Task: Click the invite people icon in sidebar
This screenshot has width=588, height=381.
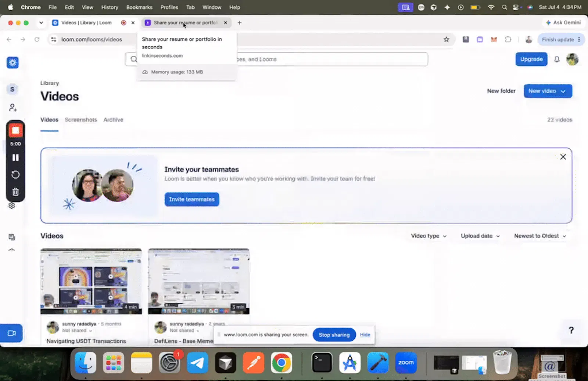Action: pos(12,108)
